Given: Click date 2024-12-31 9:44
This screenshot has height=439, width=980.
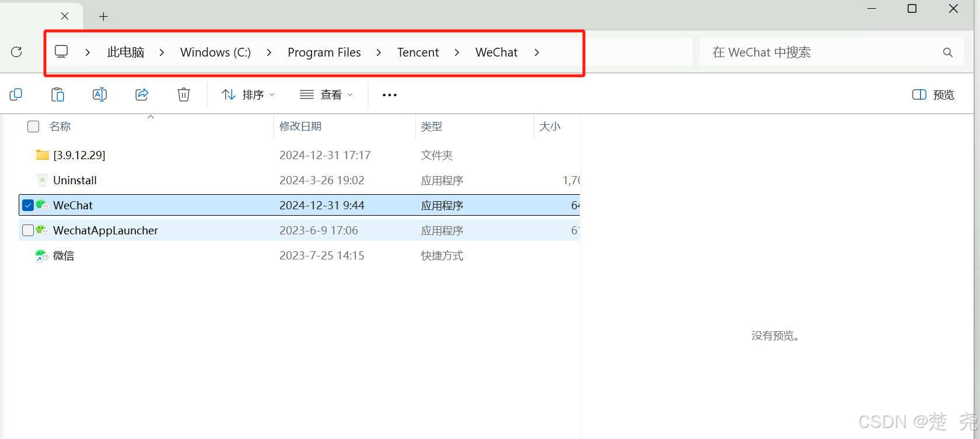Looking at the screenshot, I should [x=322, y=205].
